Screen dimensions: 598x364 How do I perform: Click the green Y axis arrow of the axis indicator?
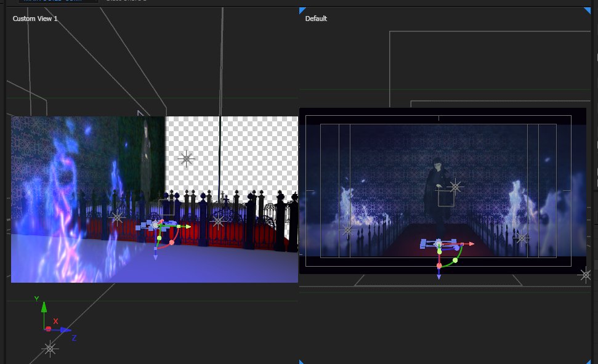pos(44,307)
